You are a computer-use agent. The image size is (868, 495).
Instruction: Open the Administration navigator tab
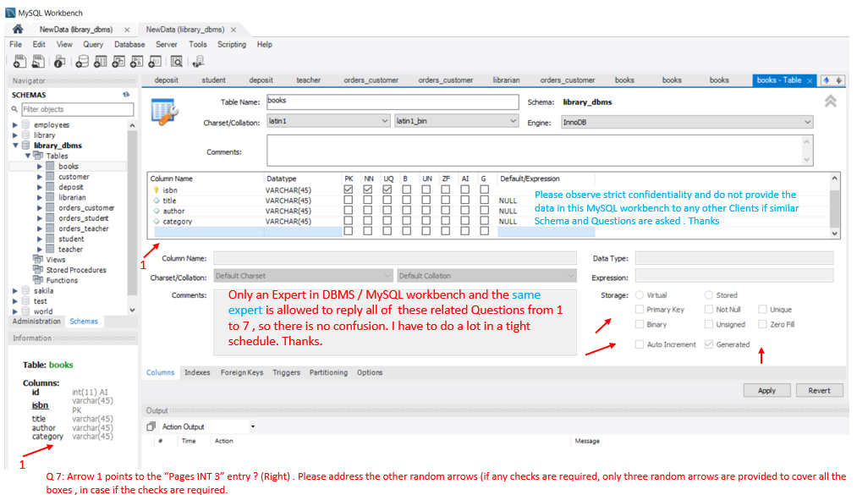pyautogui.click(x=36, y=322)
